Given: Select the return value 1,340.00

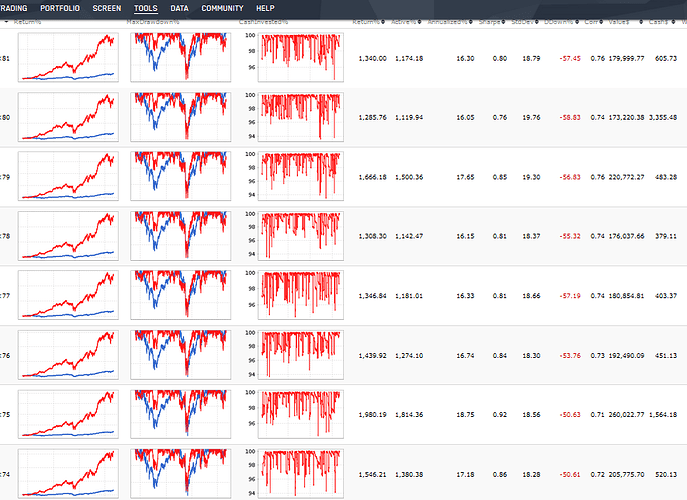Looking at the screenshot, I should (x=372, y=58).
